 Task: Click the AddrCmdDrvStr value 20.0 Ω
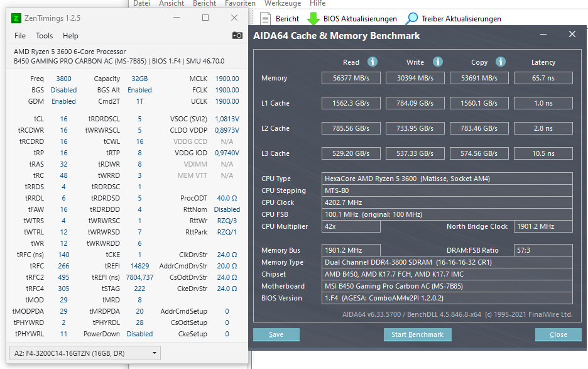click(x=227, y=266)
